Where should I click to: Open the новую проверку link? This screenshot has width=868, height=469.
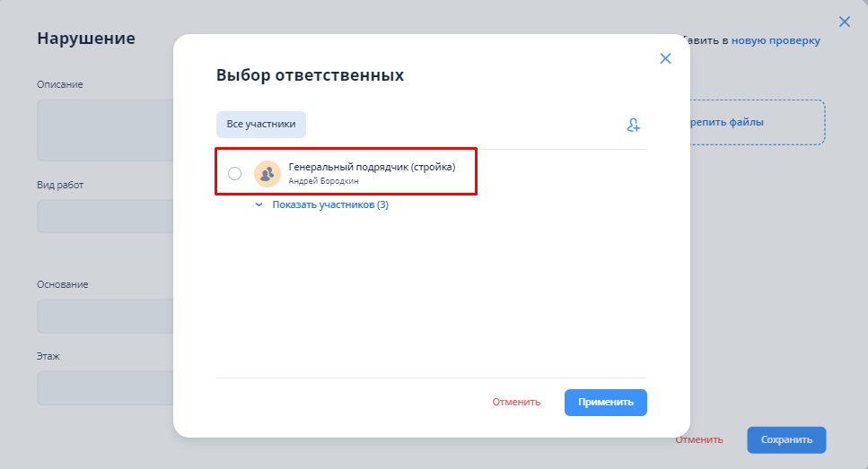coord(776,40)
